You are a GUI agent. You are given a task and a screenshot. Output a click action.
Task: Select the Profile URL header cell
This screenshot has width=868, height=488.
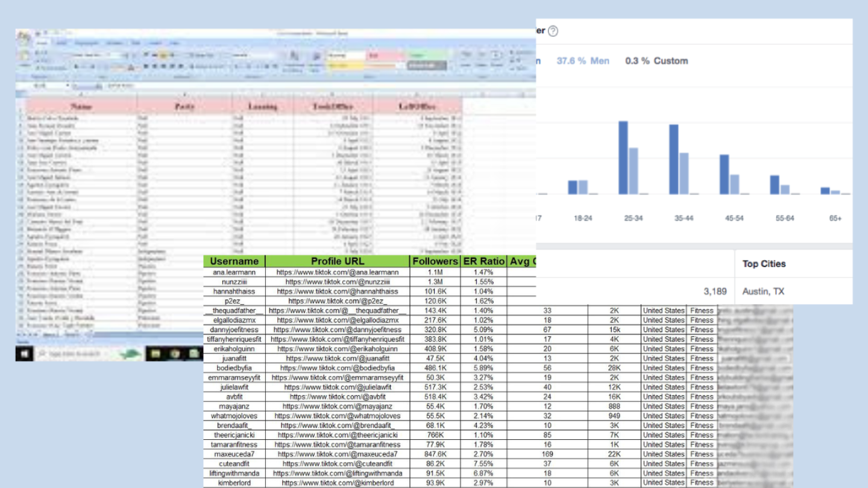pyautogui.click(x=338, y=261)
